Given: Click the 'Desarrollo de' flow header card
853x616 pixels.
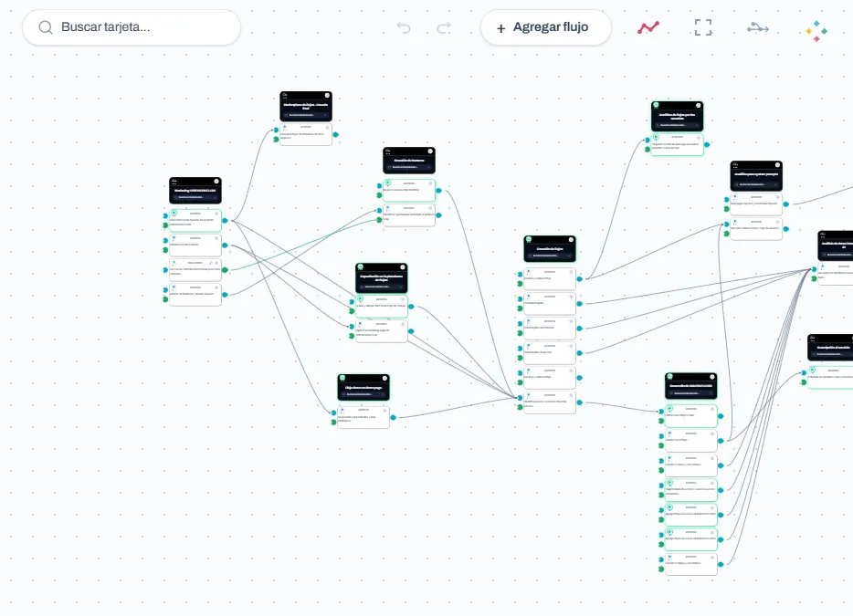Looking at the screenshot, I should [x=690, y=386].
